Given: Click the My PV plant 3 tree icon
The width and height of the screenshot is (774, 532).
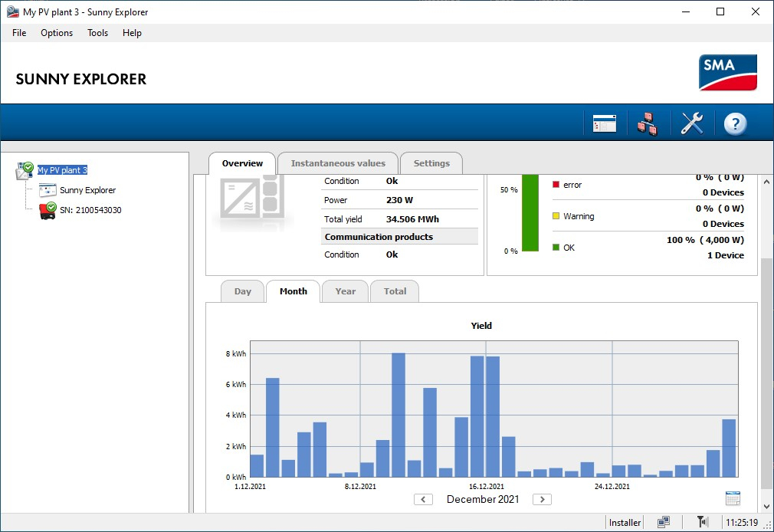Looking at the screenshot, I should pyautogui.click(x=25, y=170).
